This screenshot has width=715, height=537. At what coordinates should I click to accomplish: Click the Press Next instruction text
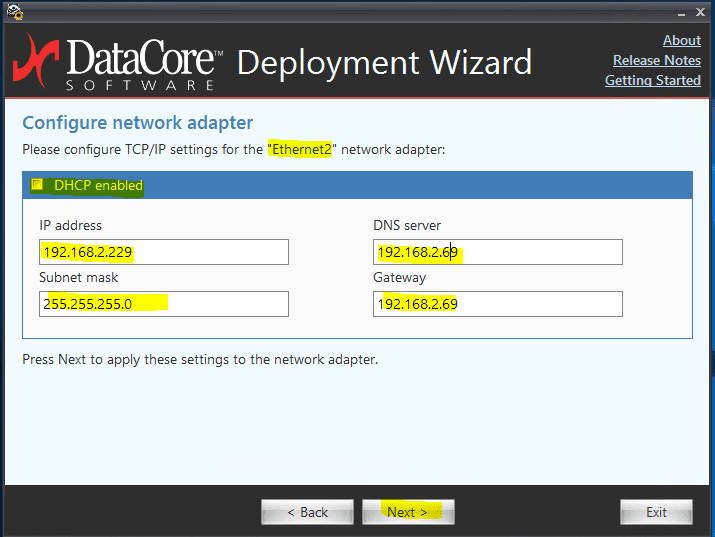(200, 359)
